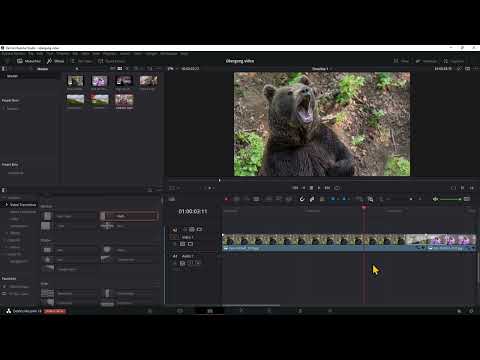Click the Favorites section in Effects Library
480x360 pixels.
click(x=9, y=278)
